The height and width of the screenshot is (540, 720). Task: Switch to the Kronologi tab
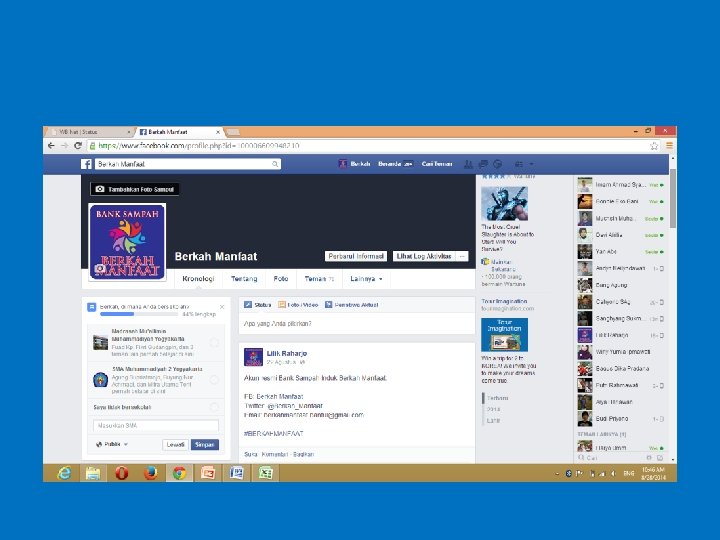[198, 279]
